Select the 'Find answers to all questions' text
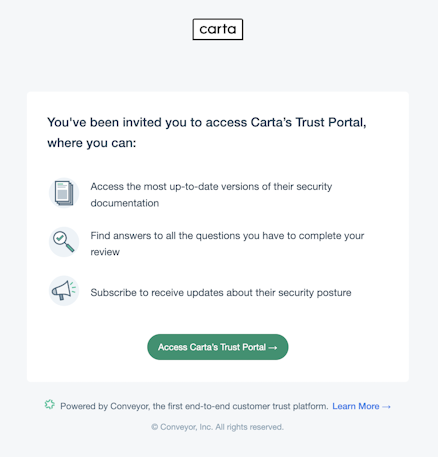Image resolution: width=438 pixels, height=457 pixels. click(227, 244)
